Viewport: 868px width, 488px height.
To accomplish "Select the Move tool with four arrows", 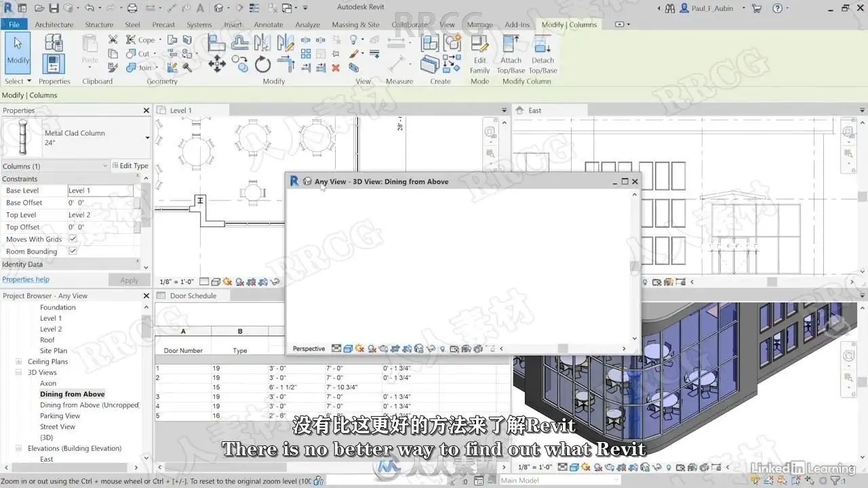I will (x=217, y=64).
